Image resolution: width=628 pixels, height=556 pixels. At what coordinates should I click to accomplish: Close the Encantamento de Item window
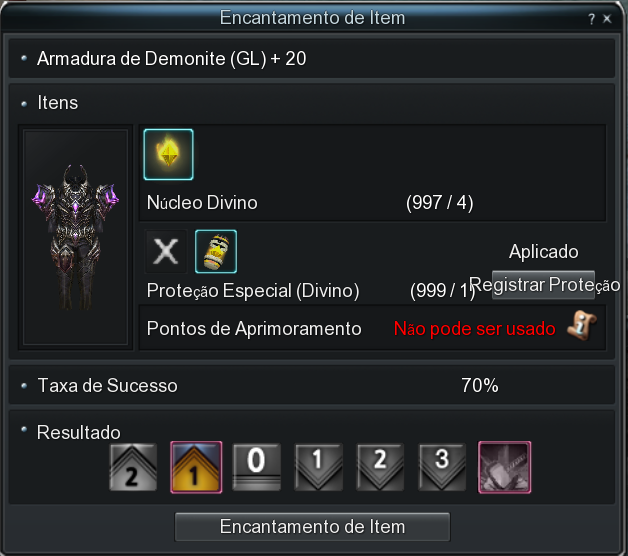[x=607, y=18]
